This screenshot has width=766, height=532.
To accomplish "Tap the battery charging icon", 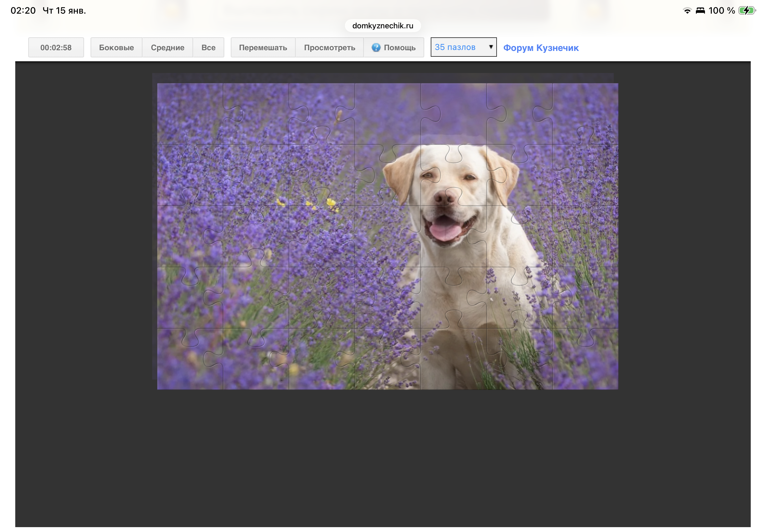I will pos(746,11).
